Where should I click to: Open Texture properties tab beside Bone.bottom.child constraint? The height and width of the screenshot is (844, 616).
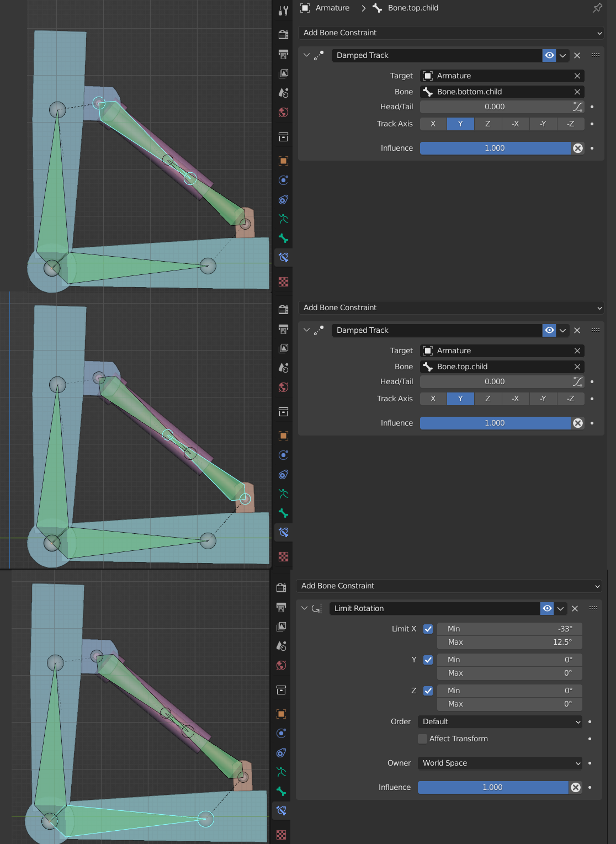coord(283,282)
